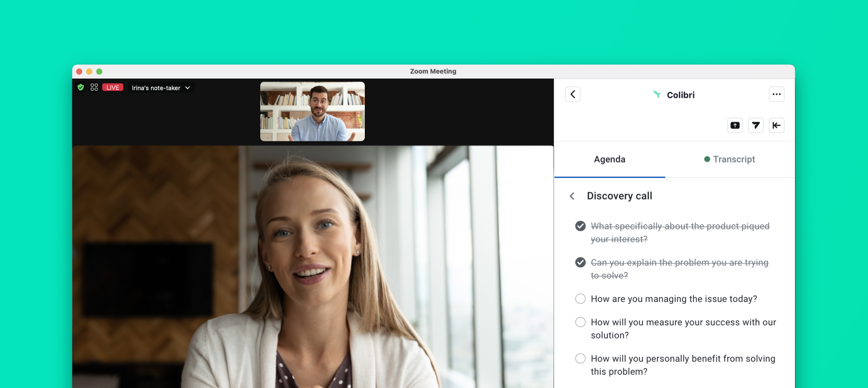Close the Zoom Meeting window

click(79, 71)
